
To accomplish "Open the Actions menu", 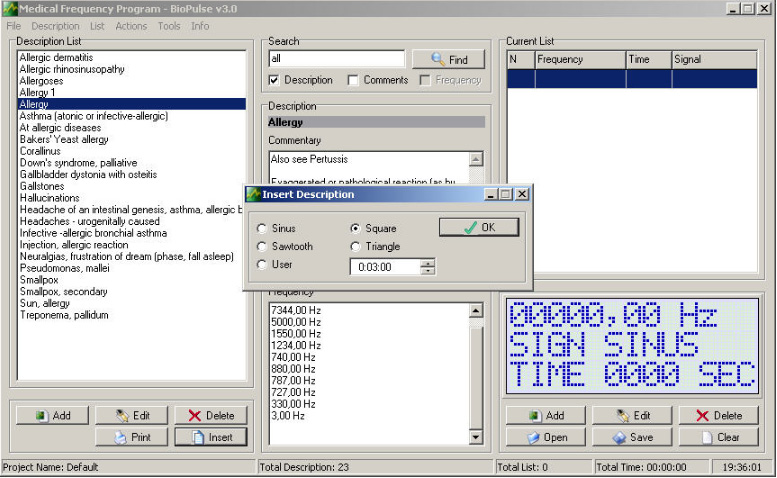I will (131, 26).
